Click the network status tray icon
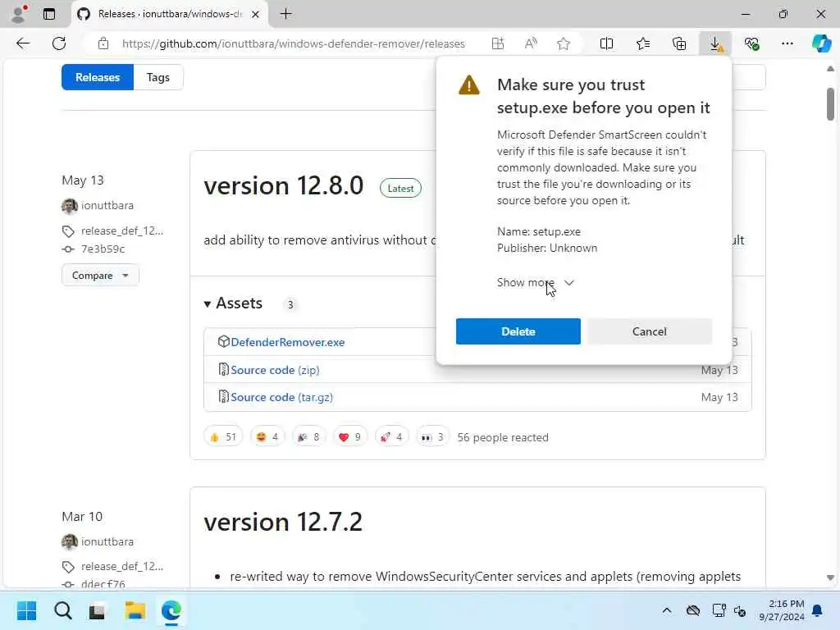The width and height of the screenshot is (840, 630). click(x=719, y=610)
